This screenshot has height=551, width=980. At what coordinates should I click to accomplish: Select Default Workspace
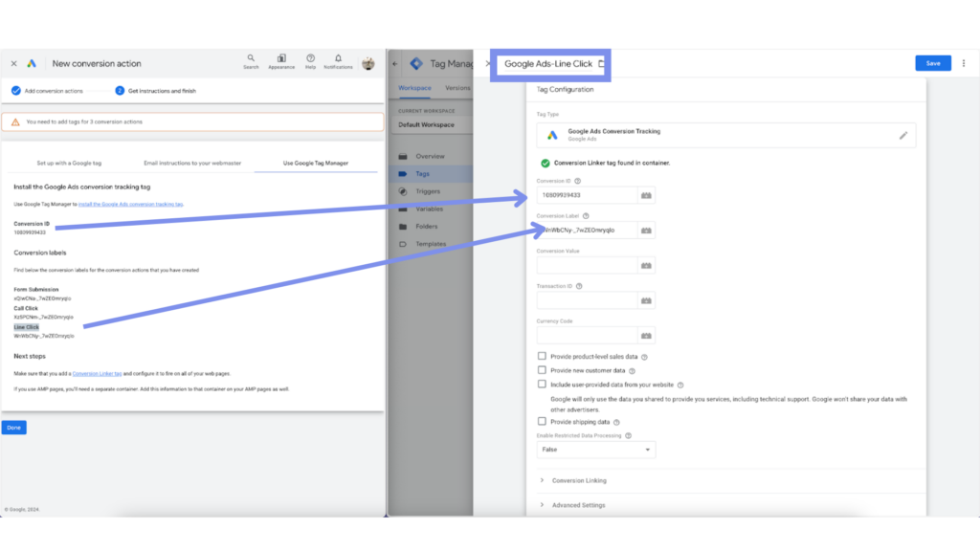coord(431,125)
